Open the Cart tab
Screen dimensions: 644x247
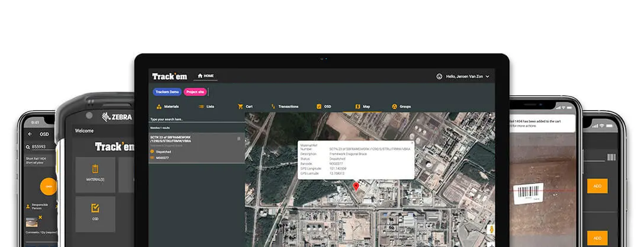click(245, 107)
